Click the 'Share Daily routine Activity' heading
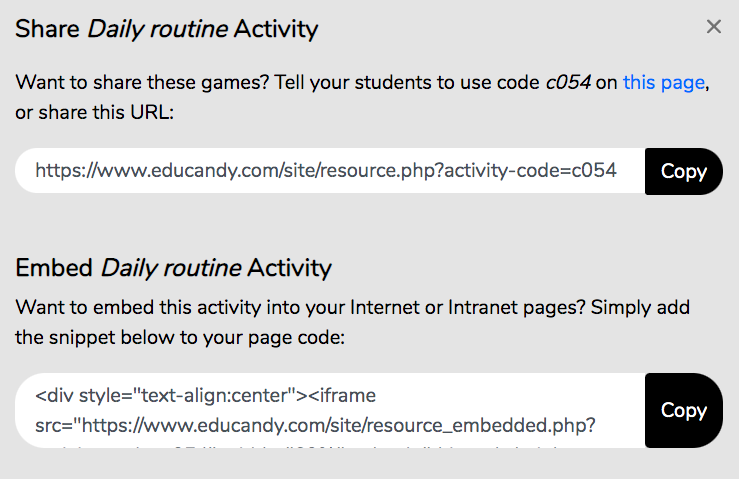739x479 pixels. [x=166, y=28]
